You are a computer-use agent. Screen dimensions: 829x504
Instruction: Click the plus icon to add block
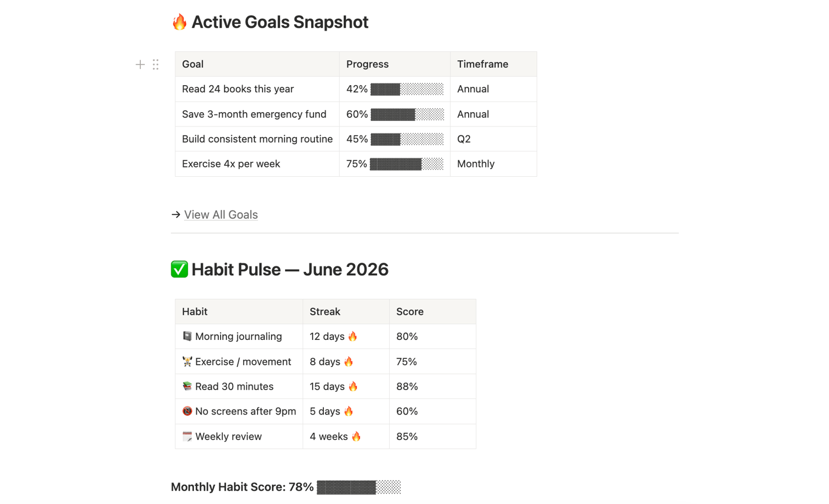click(x=140, y=65)
